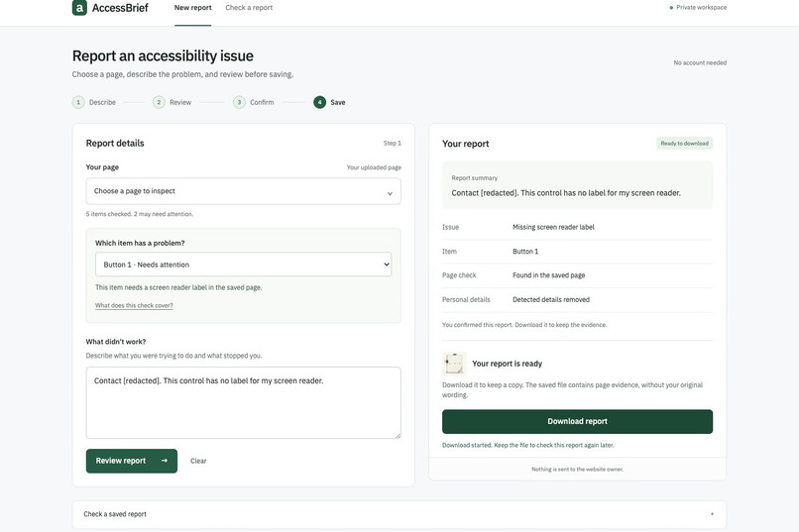Click the Missing screen reader label value

(553, 227)
